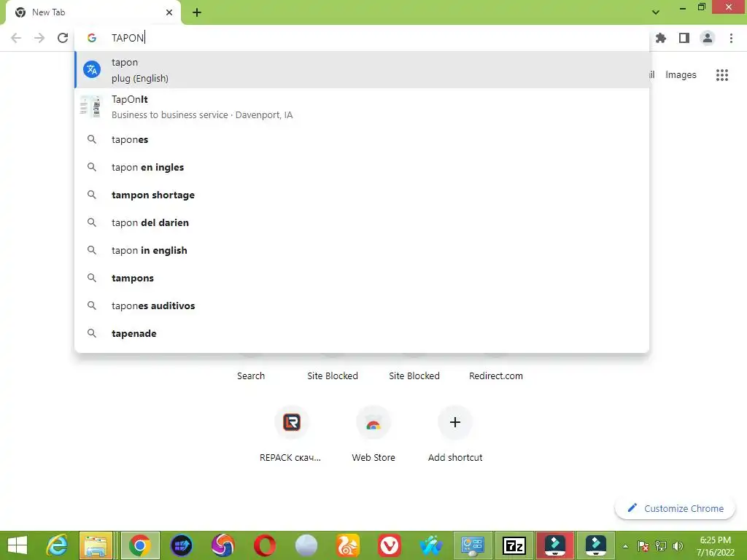The height and width of the screenshot is (560, 747).
Task: Open 7-Zip from the taskbar
Action: tap(514, 545)
